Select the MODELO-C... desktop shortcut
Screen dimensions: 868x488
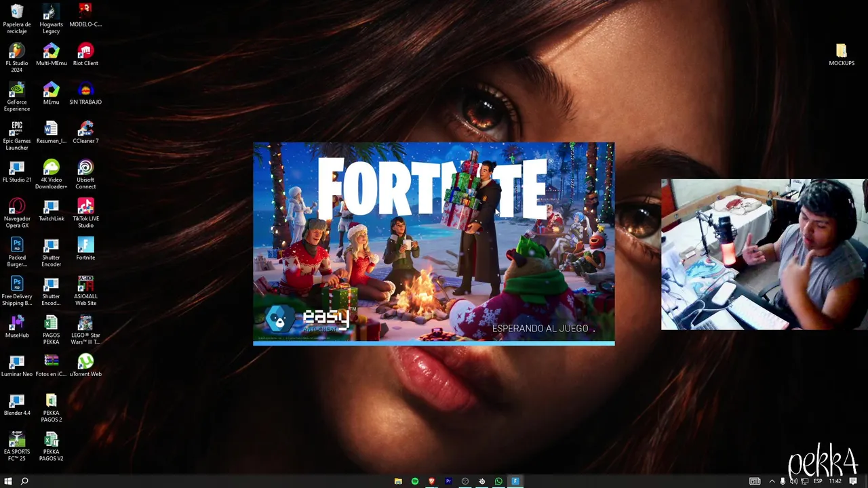(85, 15)
